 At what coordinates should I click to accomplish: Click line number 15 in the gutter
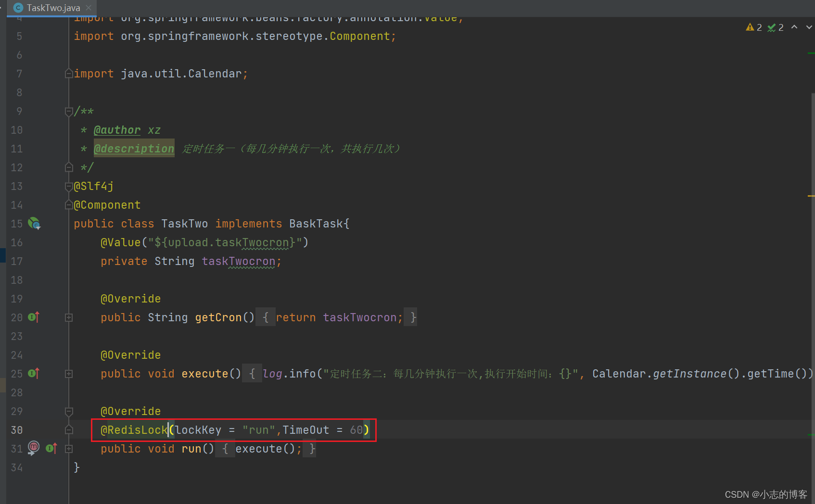[x=17, y=224]
